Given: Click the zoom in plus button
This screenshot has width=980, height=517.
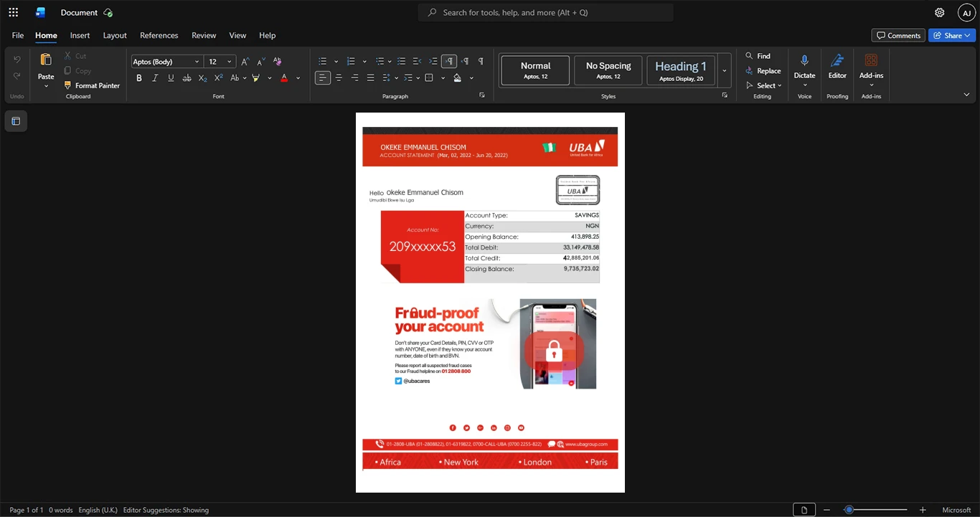Looking at the screenshot, I should point(923,510).
